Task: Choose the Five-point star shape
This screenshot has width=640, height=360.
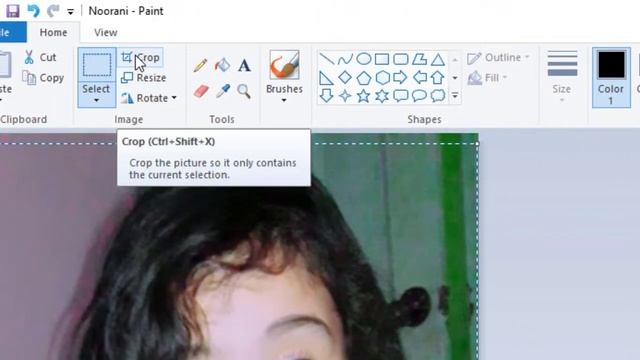Action: pyautogui.click(x=363, y=96)
